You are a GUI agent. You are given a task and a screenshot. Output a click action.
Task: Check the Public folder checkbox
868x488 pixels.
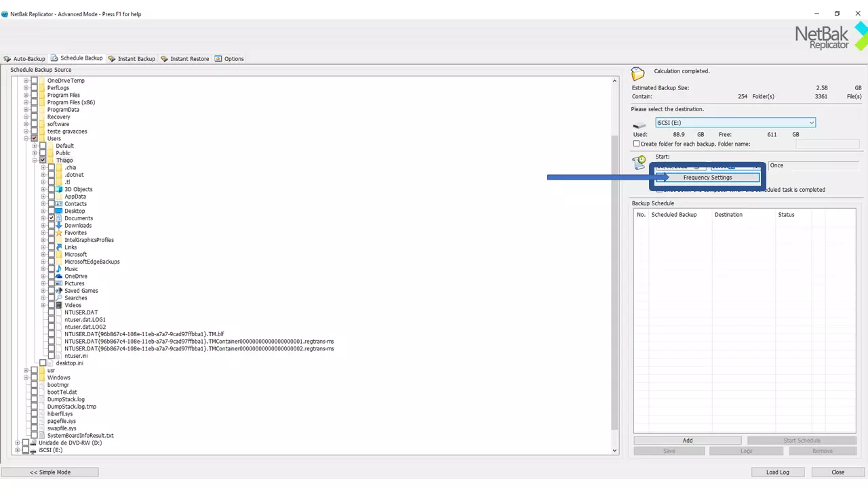[x=43, y=153]
